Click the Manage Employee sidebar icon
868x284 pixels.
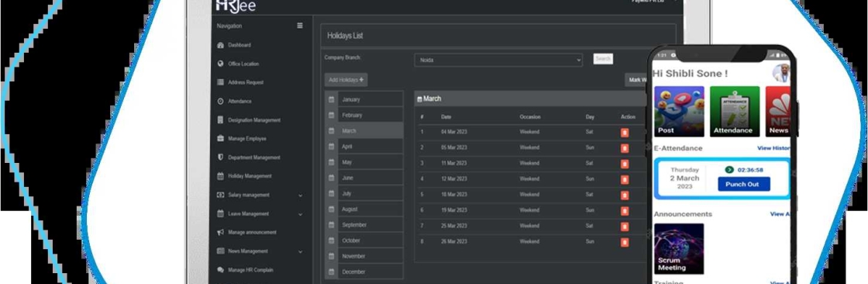pyautogui.click(x=220, y=139)
